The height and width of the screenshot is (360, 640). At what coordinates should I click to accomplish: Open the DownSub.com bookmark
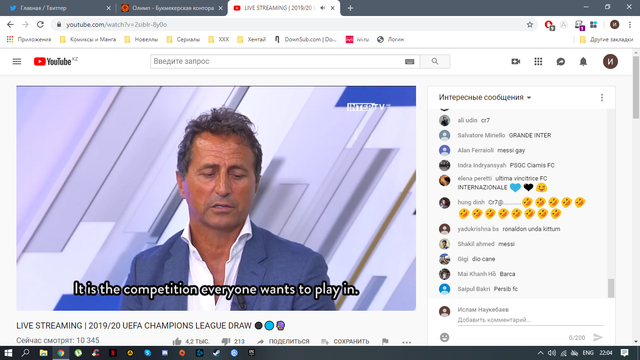[x=306, y=40]
